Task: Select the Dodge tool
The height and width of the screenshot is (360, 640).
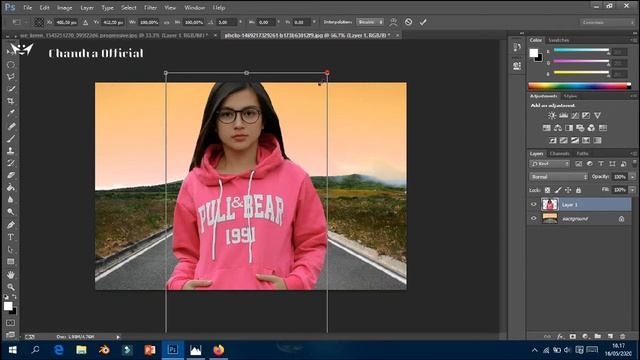Action: click(x=11, y=212)
